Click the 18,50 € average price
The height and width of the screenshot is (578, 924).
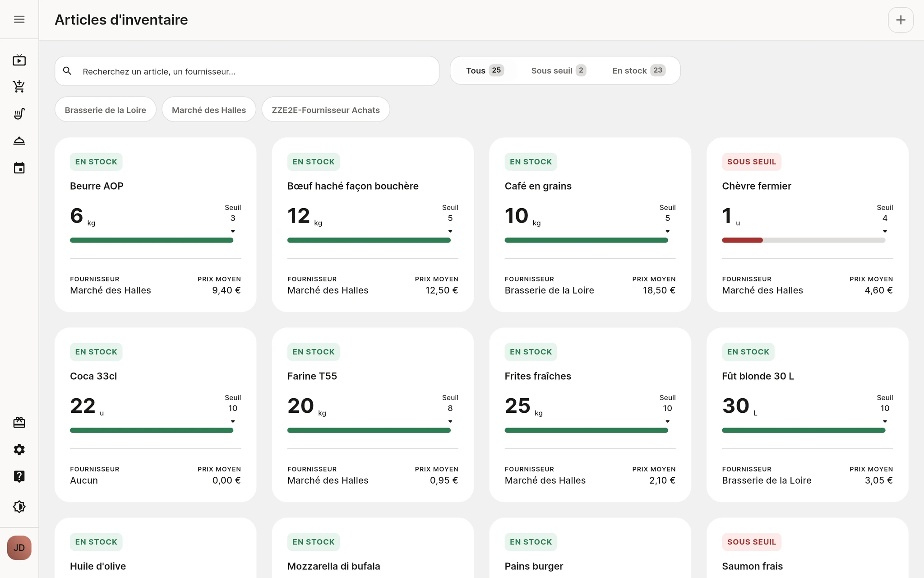659,290
